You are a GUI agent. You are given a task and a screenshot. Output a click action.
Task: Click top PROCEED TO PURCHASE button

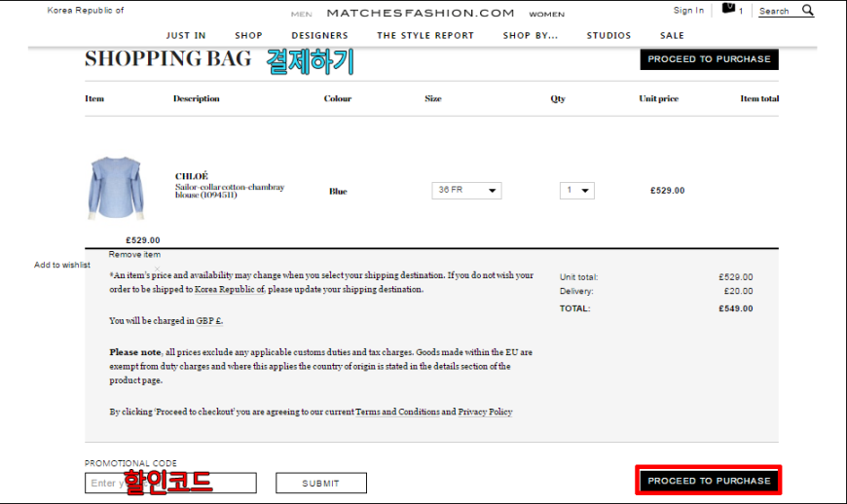pyautogui.click(x=710, y=59)
